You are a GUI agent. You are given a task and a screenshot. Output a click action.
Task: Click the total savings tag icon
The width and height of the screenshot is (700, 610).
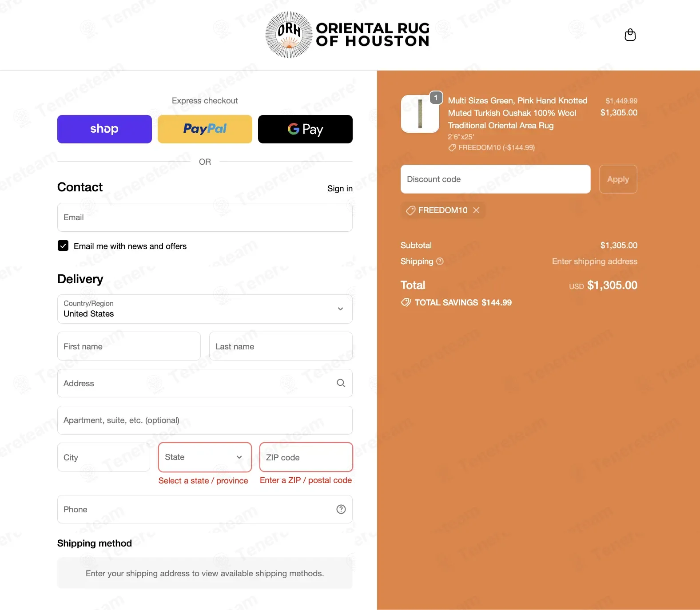tap(406, 302)
